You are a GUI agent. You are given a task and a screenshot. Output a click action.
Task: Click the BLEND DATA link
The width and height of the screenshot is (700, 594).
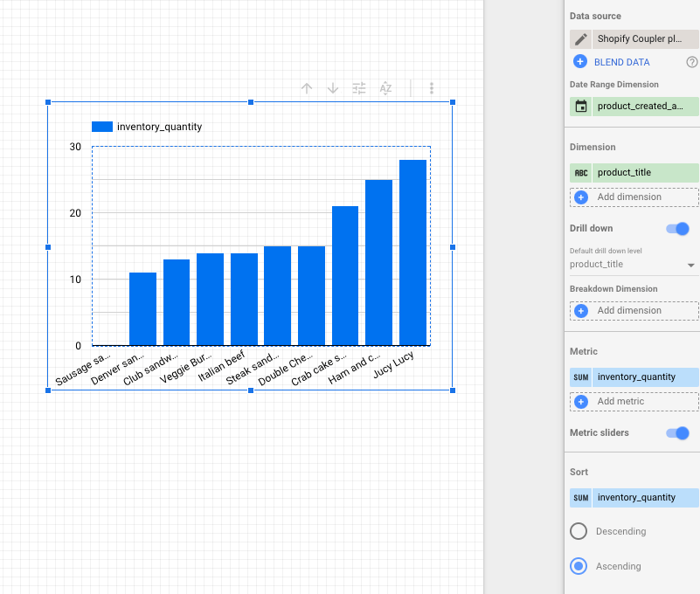621,62
